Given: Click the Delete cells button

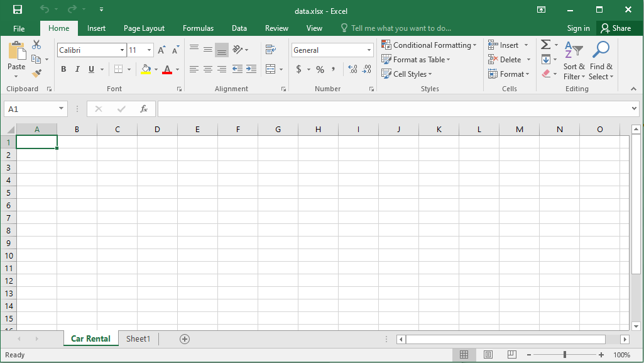Looking at the screenshot, I should point(510,60).
